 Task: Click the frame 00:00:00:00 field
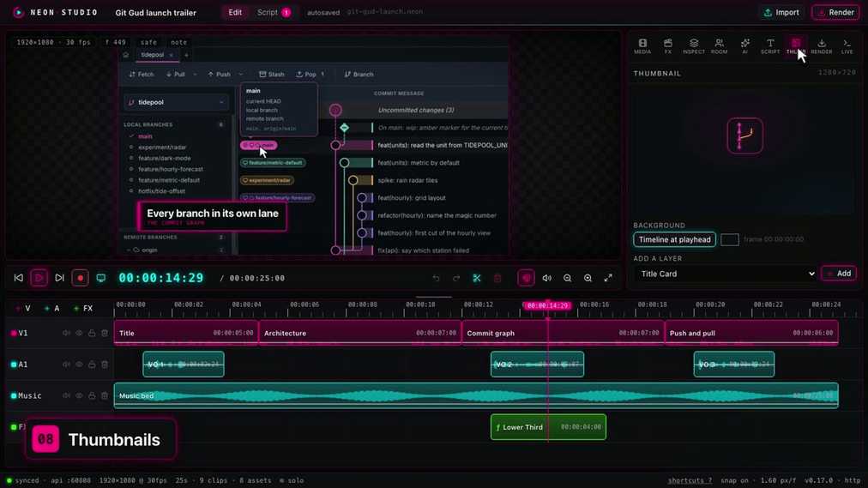tap(774, 239)
